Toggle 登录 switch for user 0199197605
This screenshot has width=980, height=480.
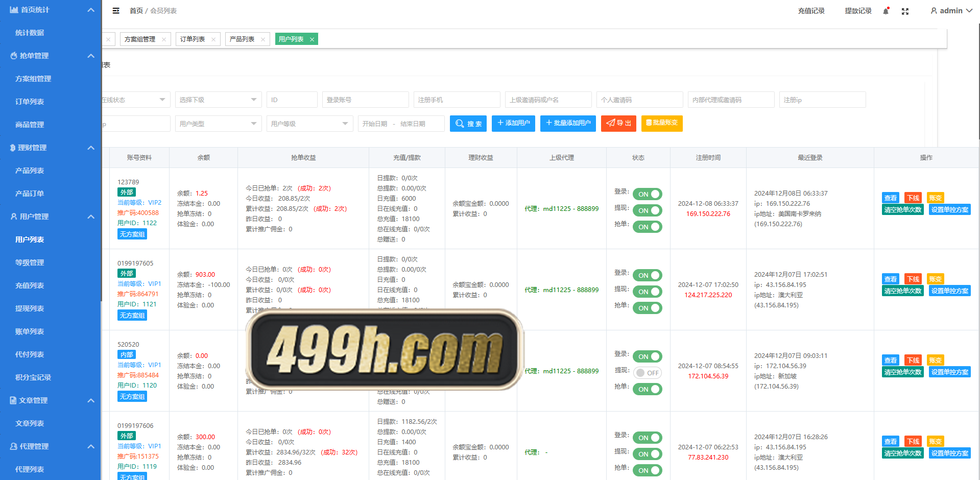[x=648, y=275]
